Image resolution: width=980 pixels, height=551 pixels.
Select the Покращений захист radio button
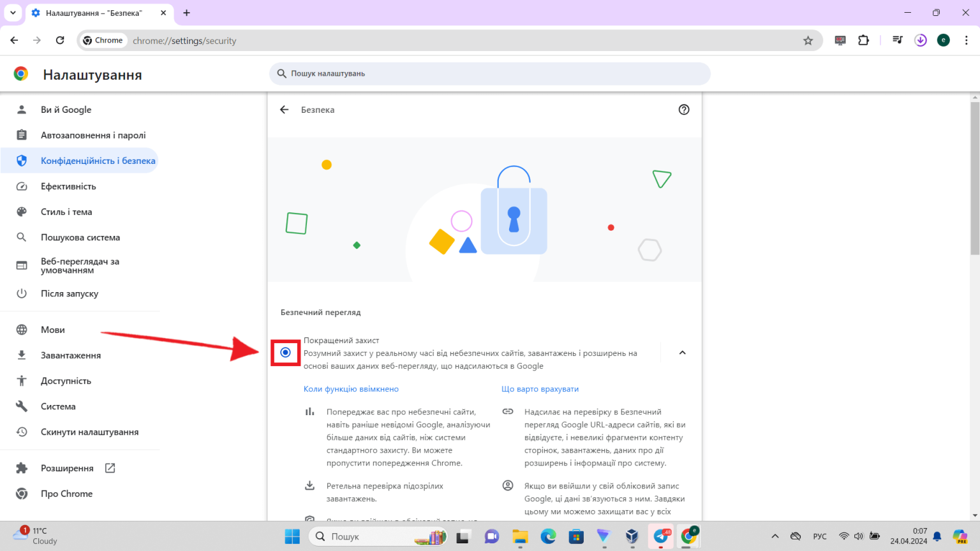pyautogui.click(x=285, y=352)
